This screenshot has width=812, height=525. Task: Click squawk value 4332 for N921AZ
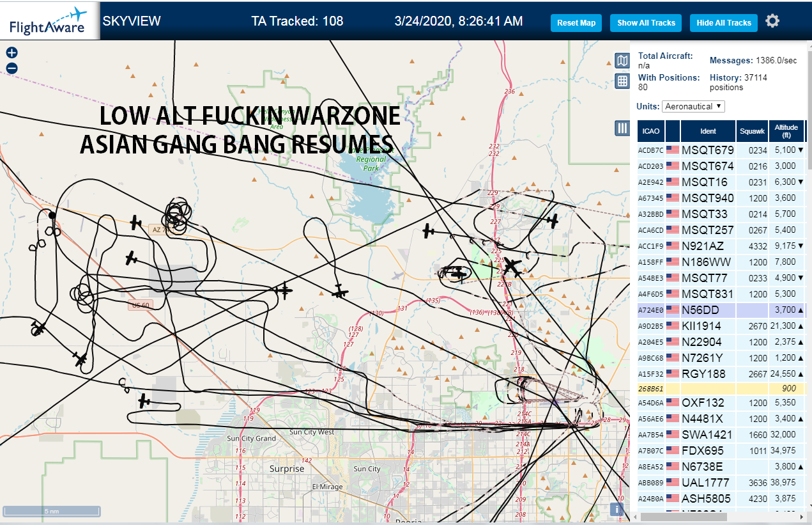(758, 246)
